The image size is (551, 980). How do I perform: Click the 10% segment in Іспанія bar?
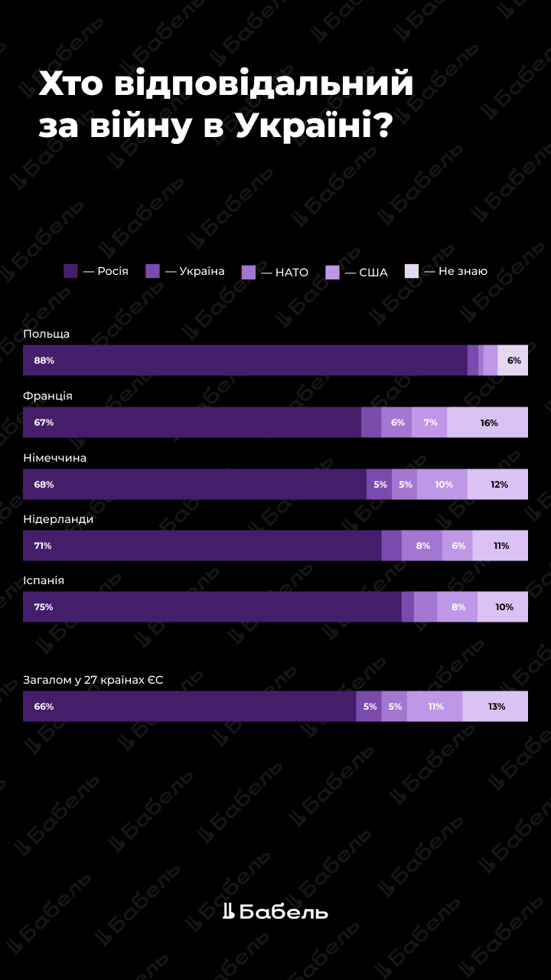[503, 606]
